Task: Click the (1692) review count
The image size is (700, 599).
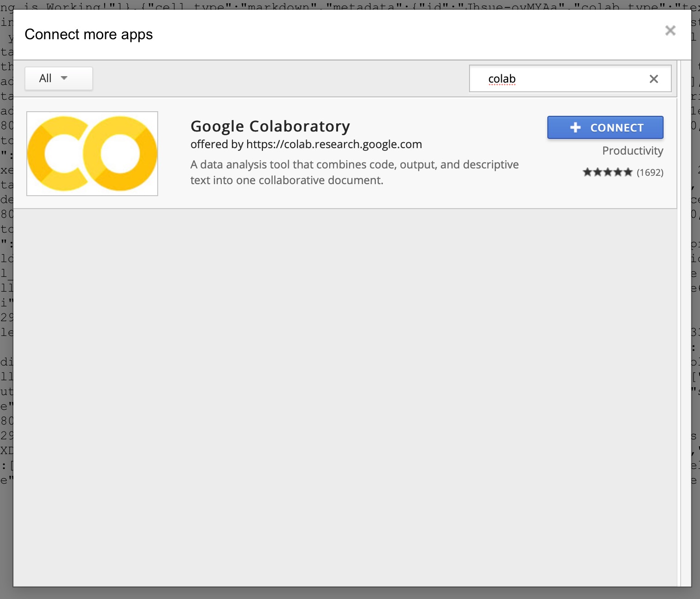Action: click(x=650, y=173)
